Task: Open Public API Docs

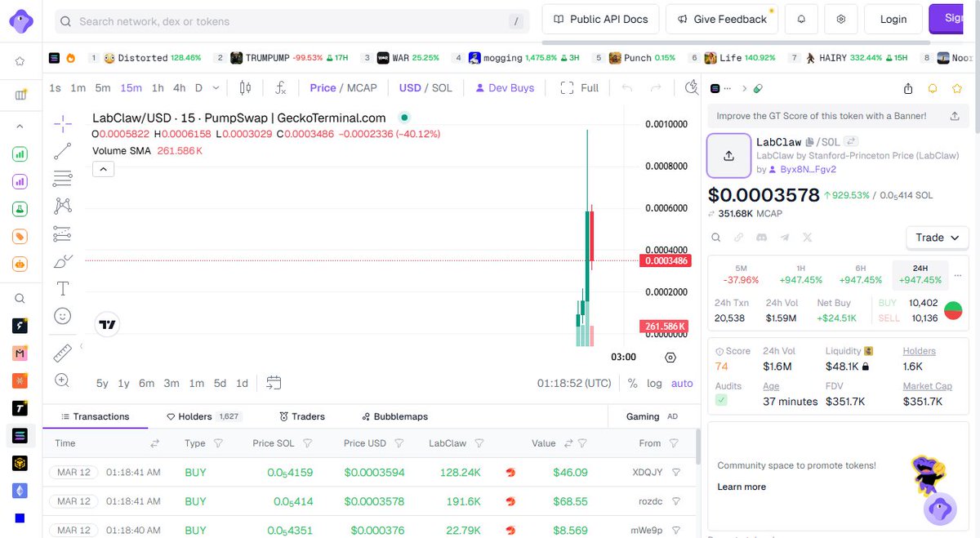Action: 601,19
